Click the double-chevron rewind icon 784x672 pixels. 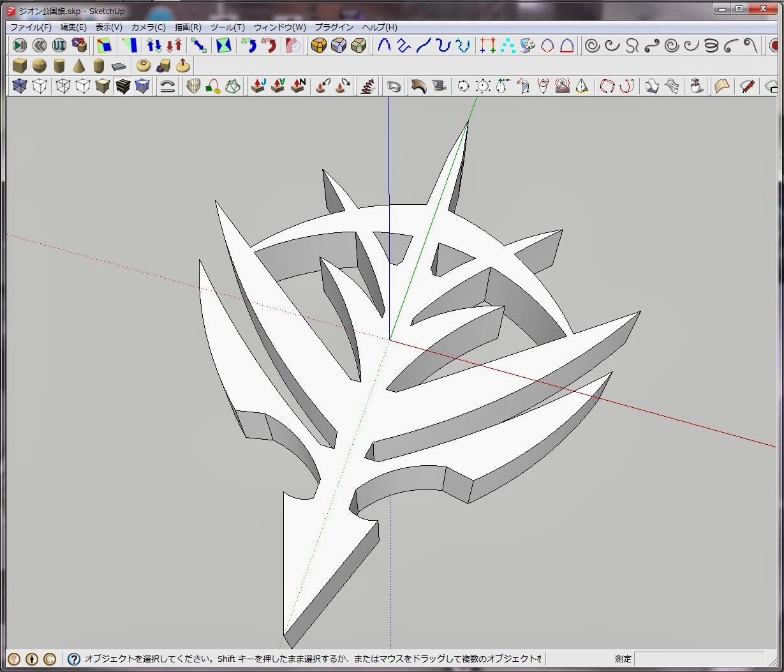click(x=40, y=45)
